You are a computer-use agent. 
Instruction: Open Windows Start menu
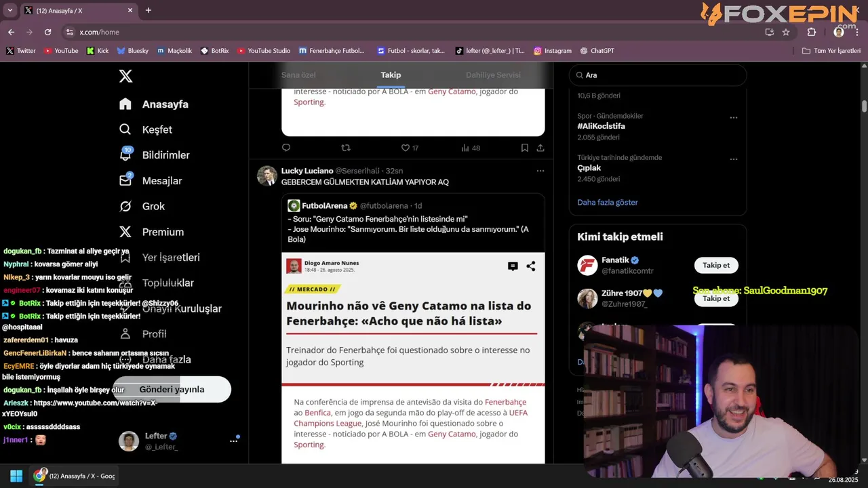[x=16, y=476]
